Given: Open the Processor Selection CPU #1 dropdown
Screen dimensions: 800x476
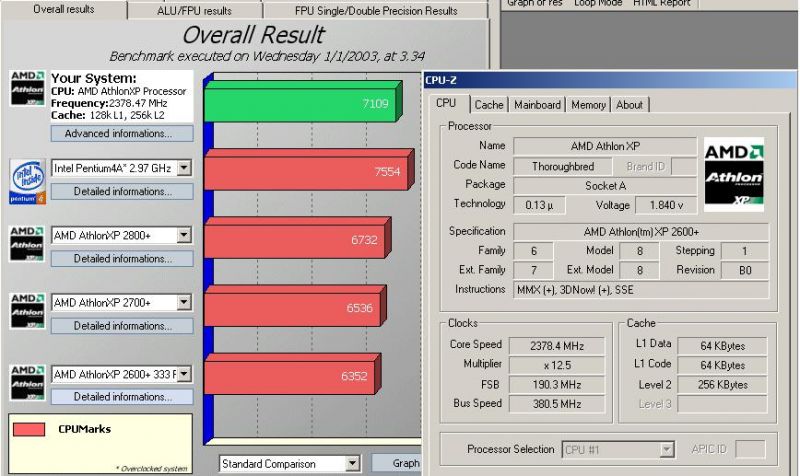Looking at the screenshot, I should click(666, 449).
